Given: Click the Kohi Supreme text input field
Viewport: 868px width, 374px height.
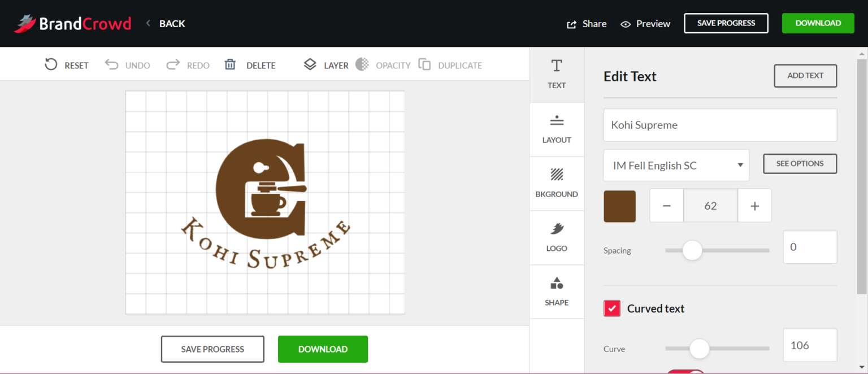Looking at the screenshot, I should click(x=719, y=125).
